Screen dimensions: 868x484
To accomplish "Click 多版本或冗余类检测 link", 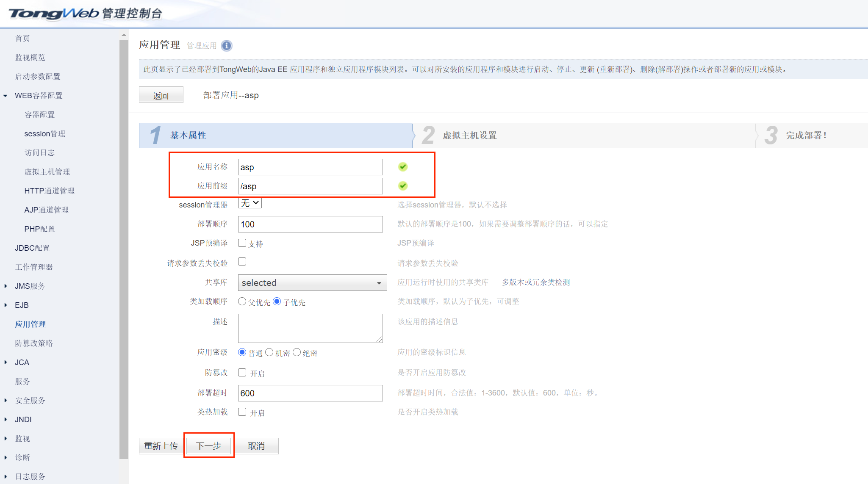I will coord(536,282).
